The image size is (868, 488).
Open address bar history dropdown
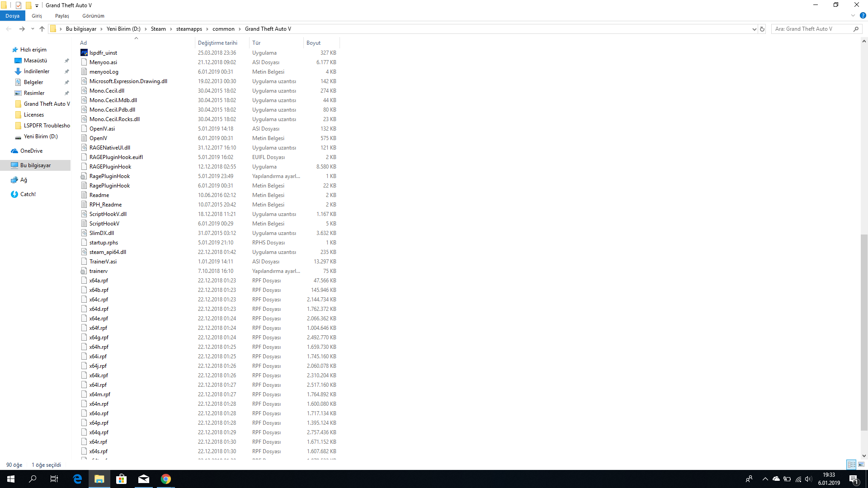(754, 29)
